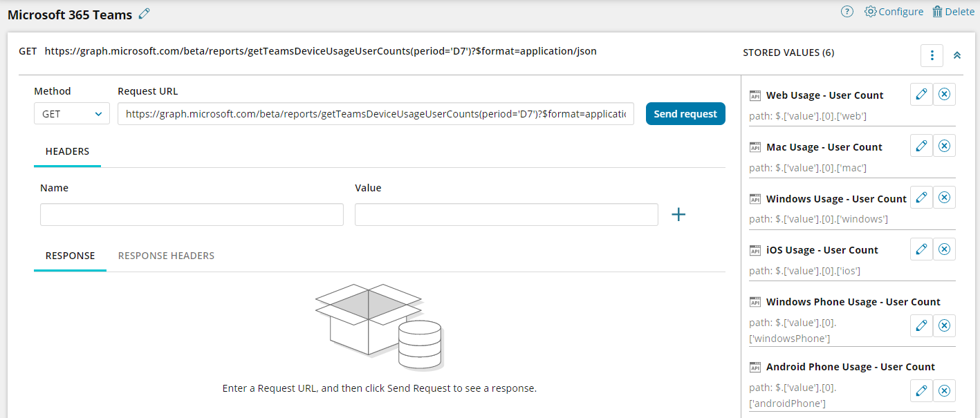Viewport: 980px width, 418px height.
Task: Select the Headers tab
Action: 67,151
